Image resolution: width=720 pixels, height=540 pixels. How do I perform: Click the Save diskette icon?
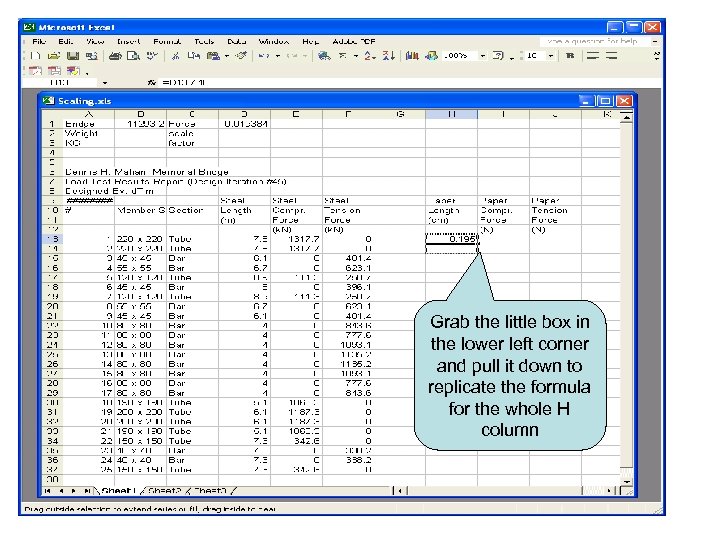click(x=73, y=56)
